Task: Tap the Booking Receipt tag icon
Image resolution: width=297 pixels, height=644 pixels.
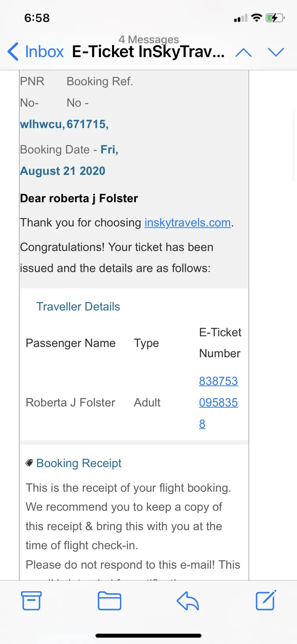Action: (29, 463)
